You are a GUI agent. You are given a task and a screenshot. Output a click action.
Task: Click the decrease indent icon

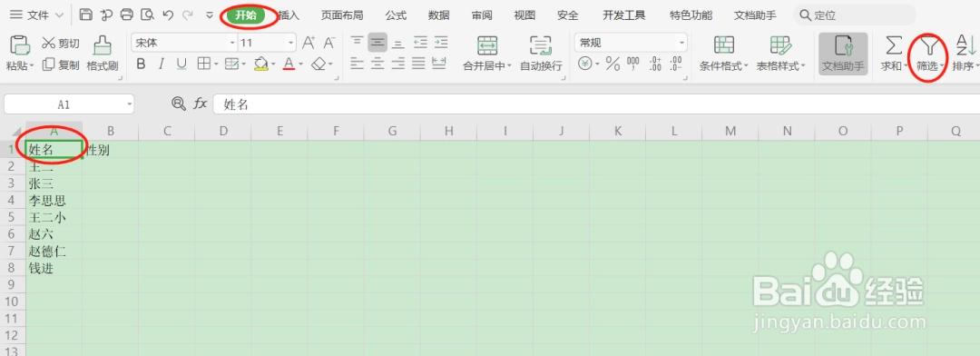tap(421, 43)
